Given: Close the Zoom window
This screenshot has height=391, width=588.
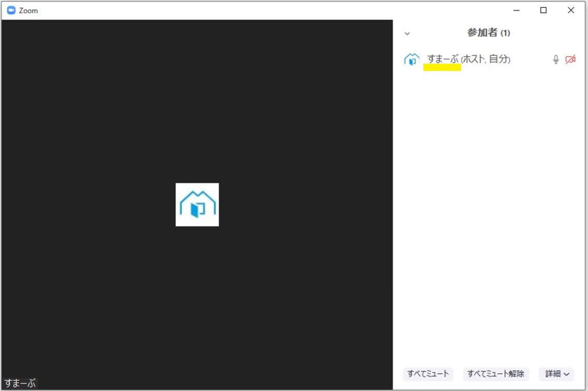Looking at the screenshot, I should coord(571,10).
